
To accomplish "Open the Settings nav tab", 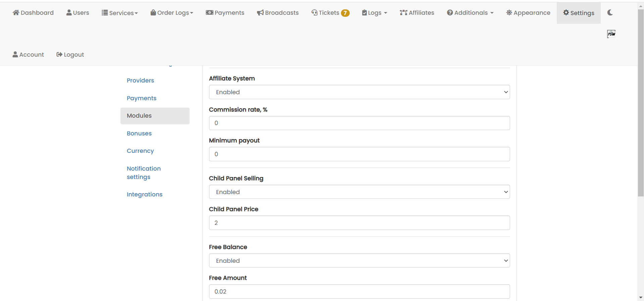I will 579,13.
